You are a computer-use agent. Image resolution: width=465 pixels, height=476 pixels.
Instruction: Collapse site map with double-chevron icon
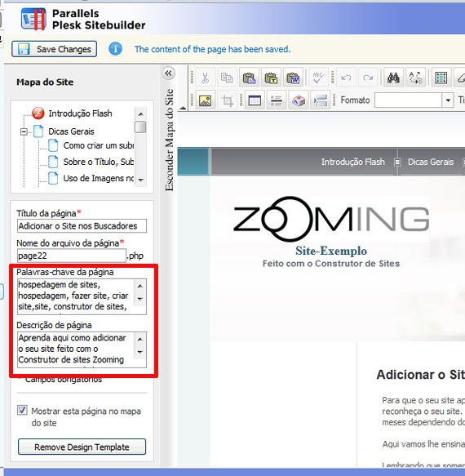pyautogui.click(x=168, y=73)
